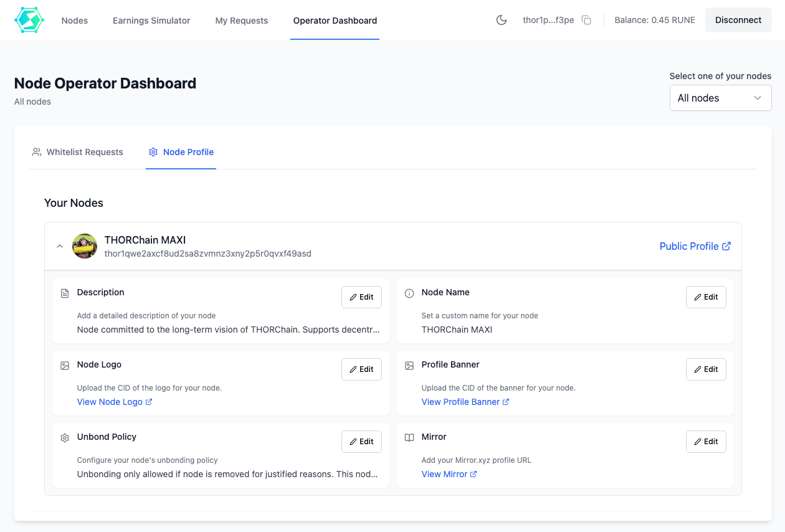Click the hexagon app logo in header

(x=29, y=20)
